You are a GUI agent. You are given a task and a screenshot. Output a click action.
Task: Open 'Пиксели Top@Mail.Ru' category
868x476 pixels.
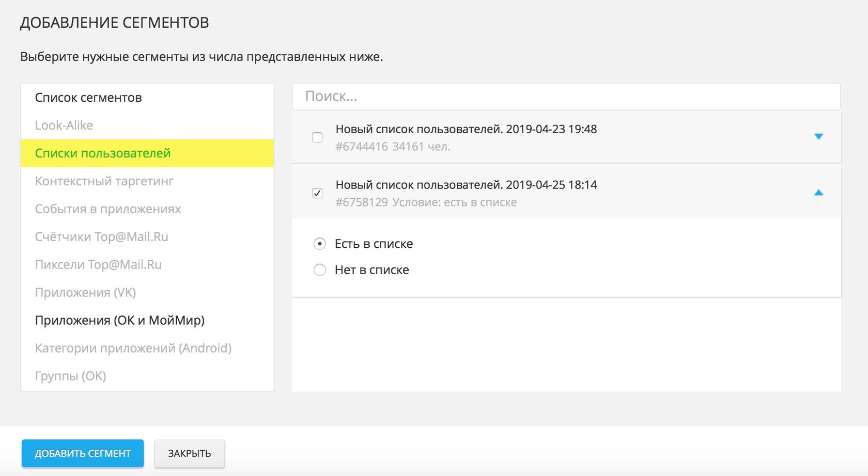tap(98, 265)
